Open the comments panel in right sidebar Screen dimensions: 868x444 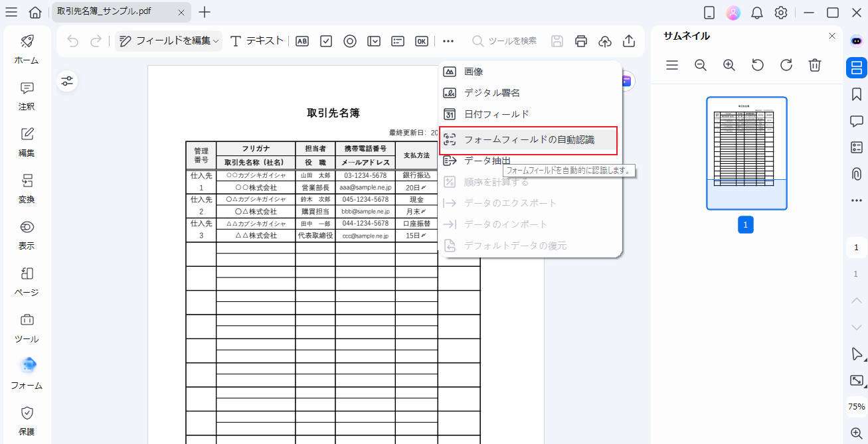[x=856, y=120]
